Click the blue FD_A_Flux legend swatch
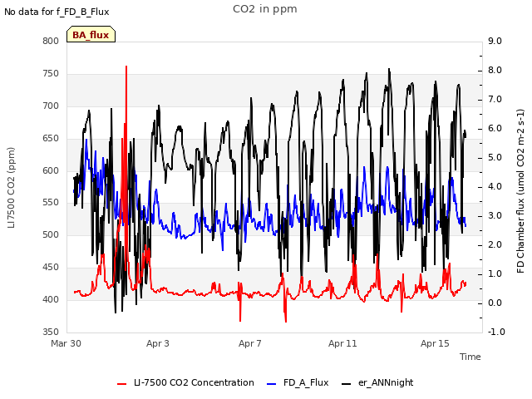Viewport: 532px width, 399px height. coord(272,384)
